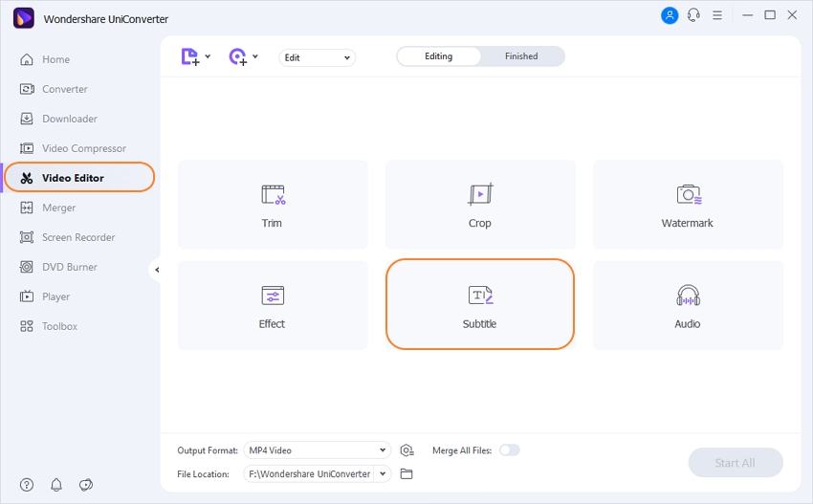
Task: Expand the Edit dropdown
Action: pos(317,57)
